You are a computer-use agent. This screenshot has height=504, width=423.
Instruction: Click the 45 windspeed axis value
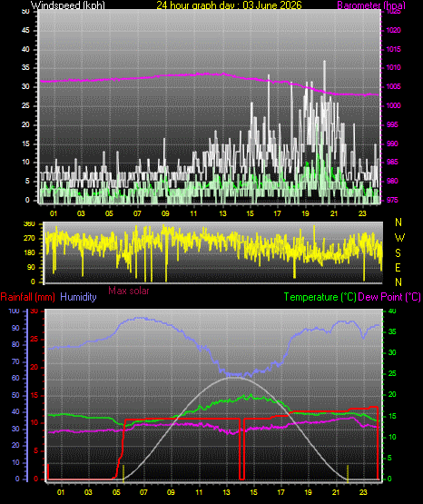(25, 30)
